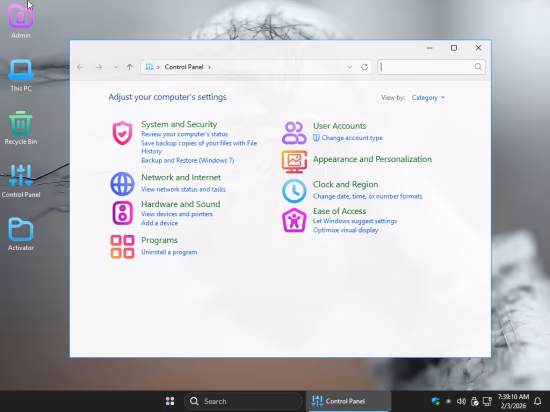This screenshot has height=412, width=550.
Task: Open the Clock and Region clock icon
Action: [x=294, y=191]
